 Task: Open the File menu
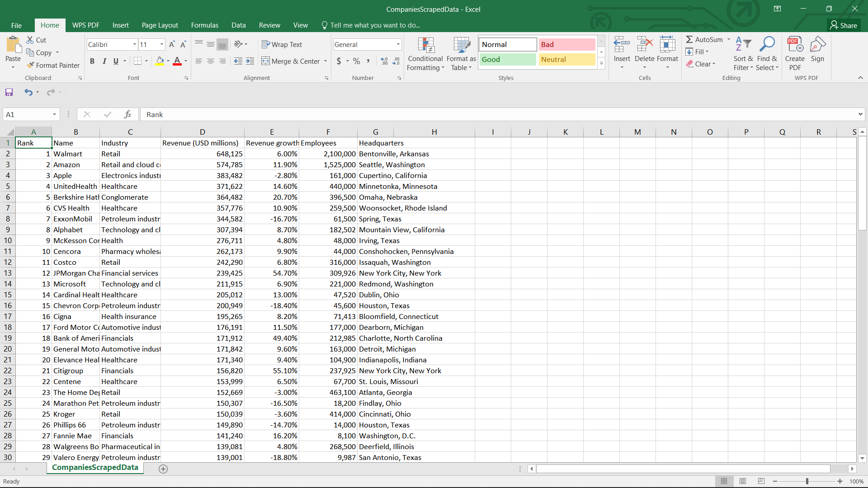[x=17, y=25]
